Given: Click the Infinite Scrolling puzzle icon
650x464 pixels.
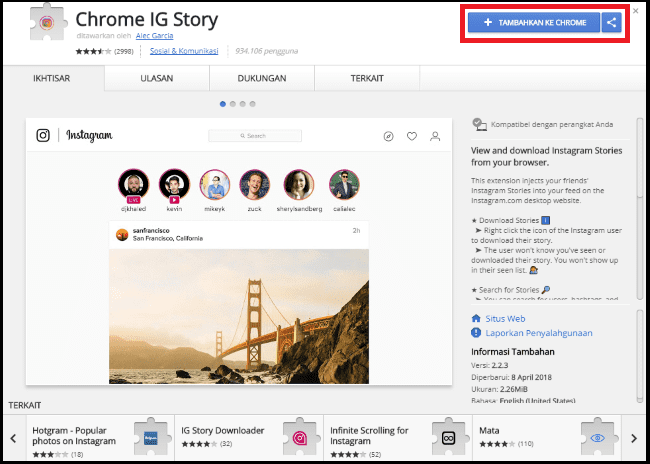Looking at the screenshot, I should (x=449, y=438).
